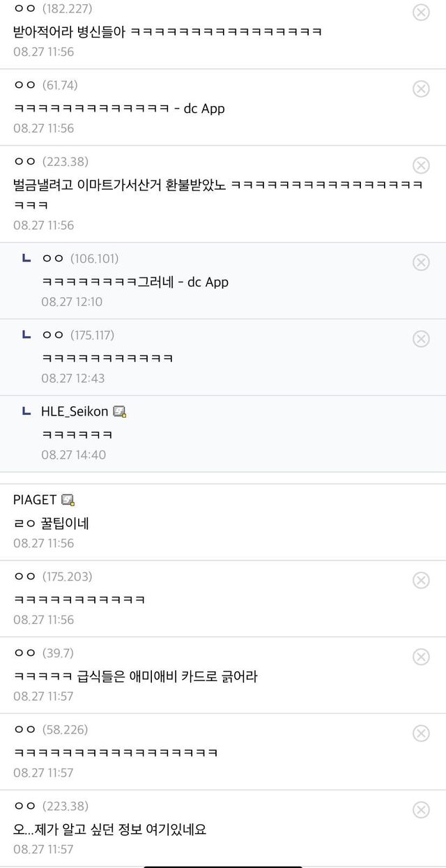Screen dimensions: 446x868
Task: Tap the X icon on 182.227's comment
Action: [x=421, y=13]
